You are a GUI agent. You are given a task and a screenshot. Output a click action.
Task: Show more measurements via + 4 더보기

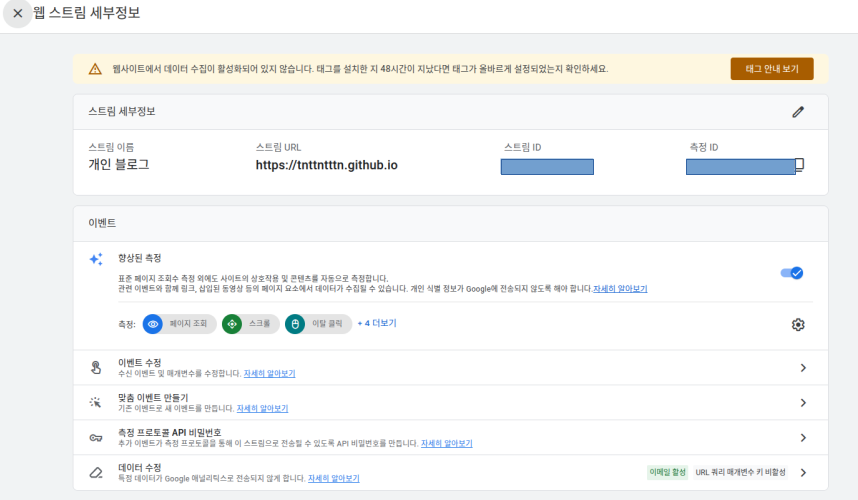coord(377,324)
